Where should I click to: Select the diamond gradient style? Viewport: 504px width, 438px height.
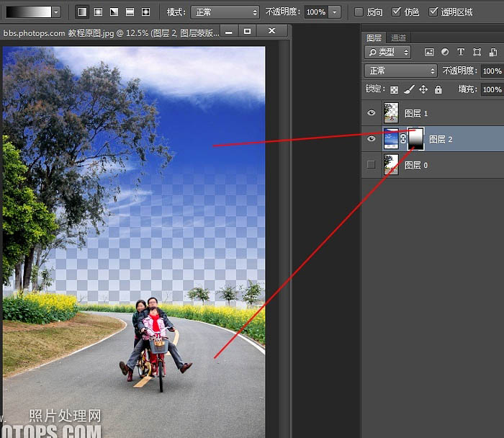click(145, 12)
